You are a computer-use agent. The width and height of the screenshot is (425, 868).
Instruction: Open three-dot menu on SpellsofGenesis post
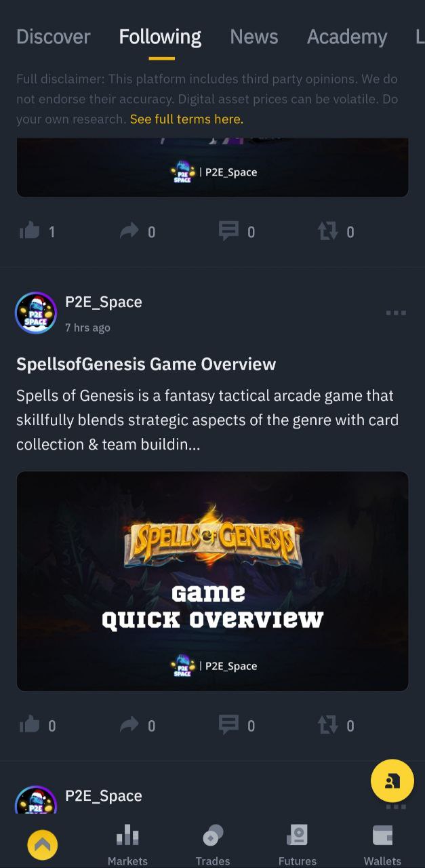tap(396, 313)
